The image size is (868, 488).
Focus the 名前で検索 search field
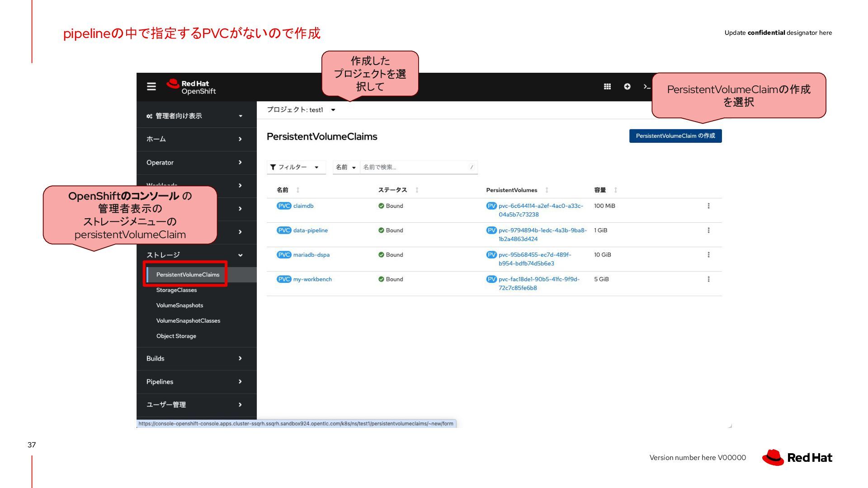point(419,167)
